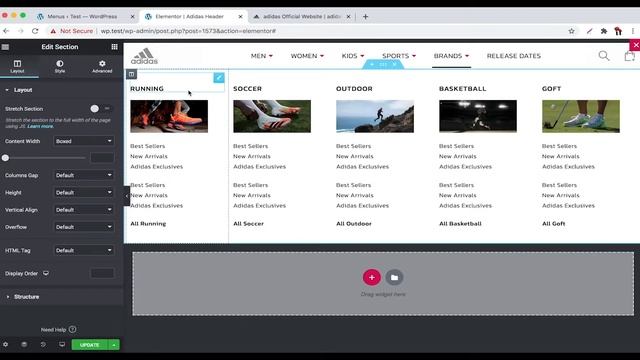
Task: Open the Navigator layers icon
Action: coord(24,344)
